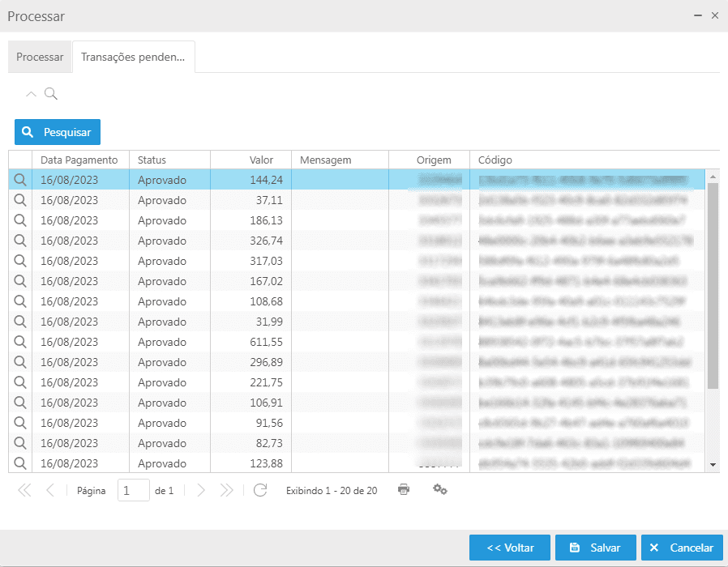This screenshot has height=567, width=728.
Task: Open the print icon in the pagination bar
Action: [x=403, y=490]
